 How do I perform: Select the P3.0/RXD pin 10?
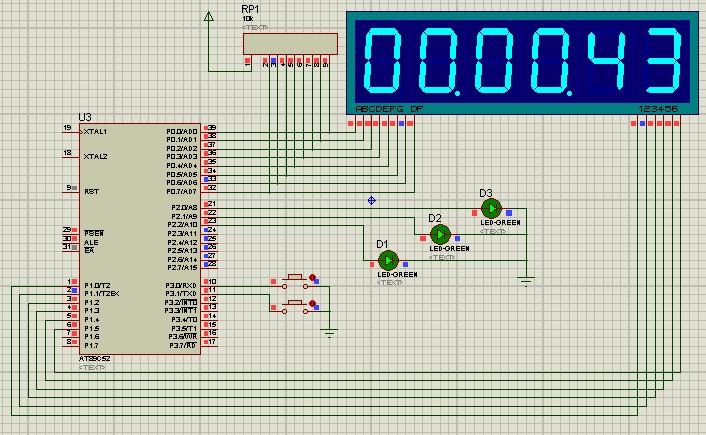209,283
